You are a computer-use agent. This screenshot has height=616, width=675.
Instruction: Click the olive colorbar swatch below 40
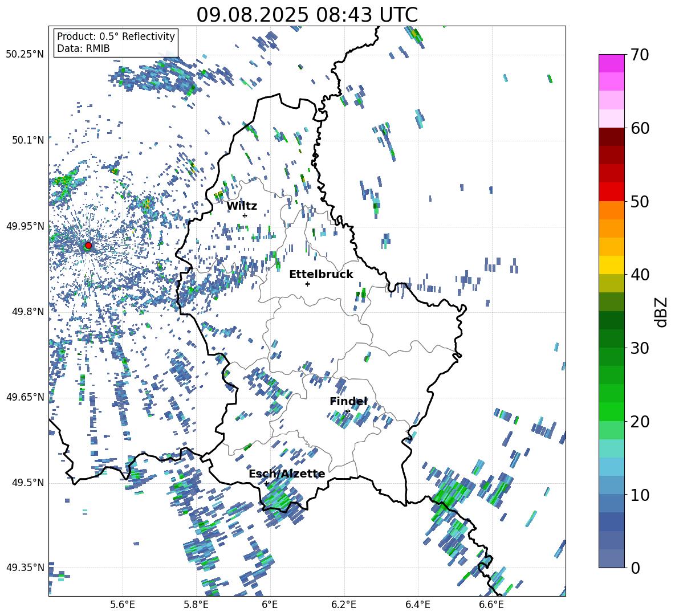coord(612,283)
